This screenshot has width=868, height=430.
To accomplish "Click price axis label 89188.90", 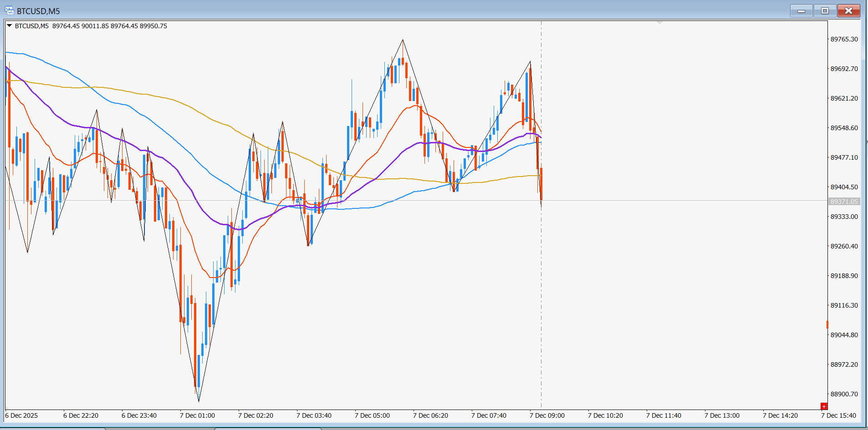I will (x=844, y=276).
